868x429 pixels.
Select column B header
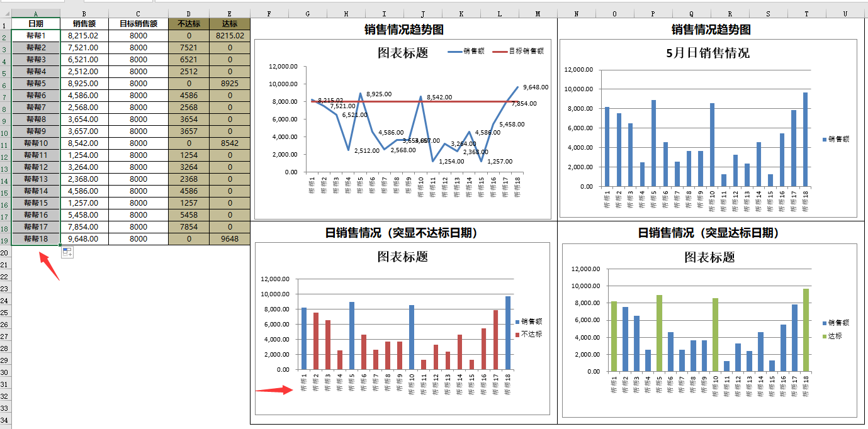(84, 13)
